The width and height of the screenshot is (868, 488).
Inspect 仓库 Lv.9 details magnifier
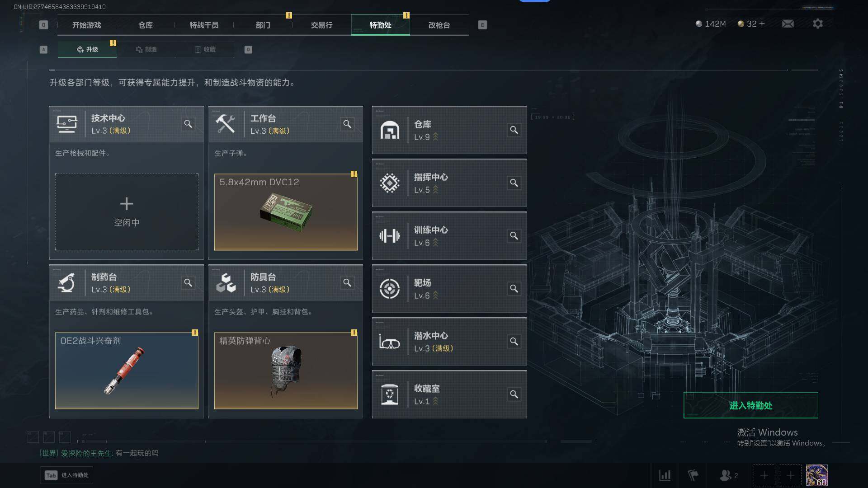514,130
